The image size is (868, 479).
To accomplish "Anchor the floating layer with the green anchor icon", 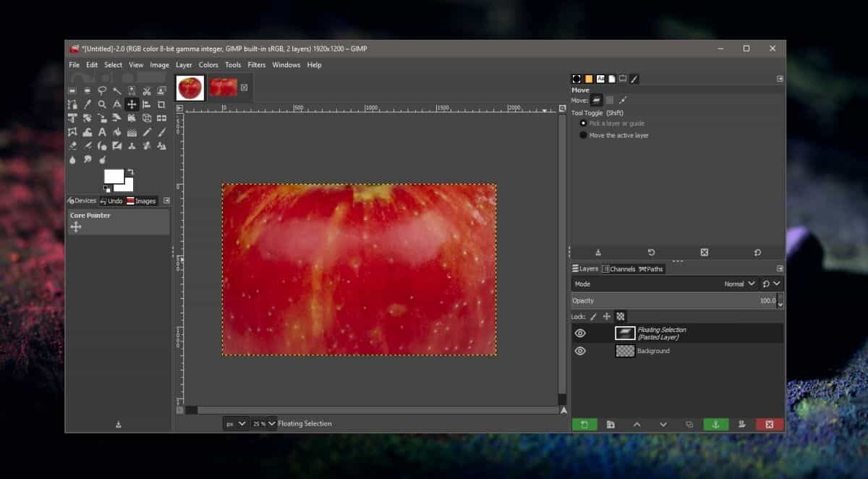I will click(x=715, y=425).
